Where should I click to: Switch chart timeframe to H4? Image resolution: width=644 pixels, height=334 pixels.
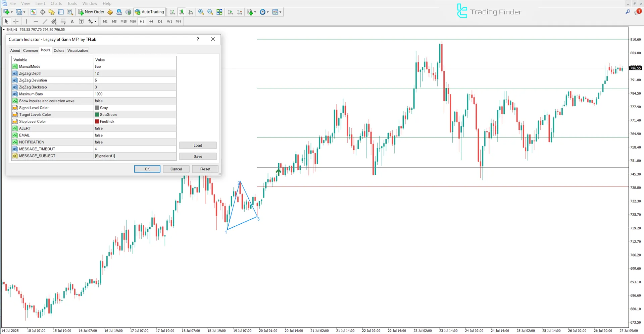pyautogui.click(x=151, y=21)
